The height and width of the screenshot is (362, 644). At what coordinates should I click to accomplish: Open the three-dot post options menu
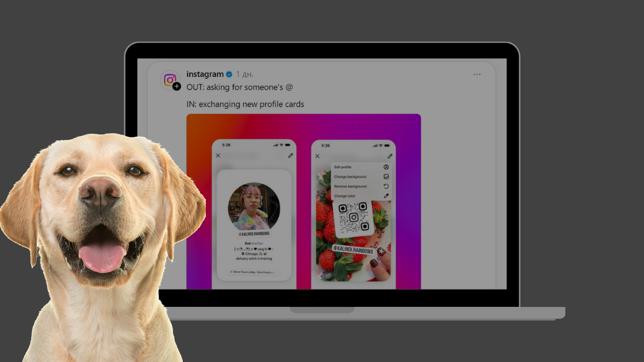[x=477, y=74]
